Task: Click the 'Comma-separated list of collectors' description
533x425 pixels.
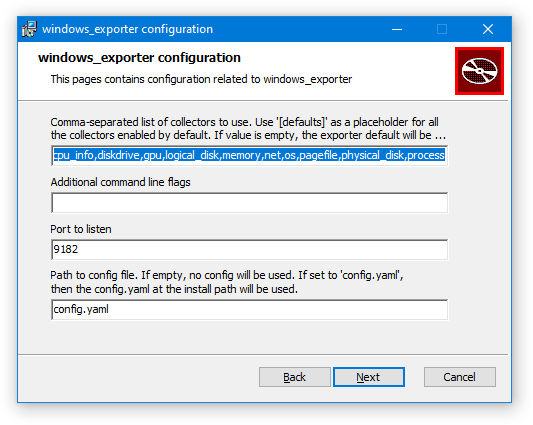Action: 248,129
